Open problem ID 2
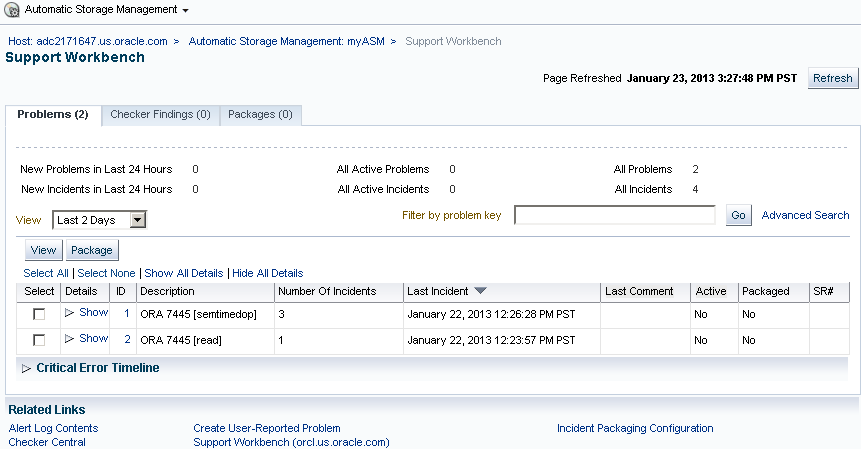The height and width of the screenshot is (449, 861). click(x=127, y=339)
